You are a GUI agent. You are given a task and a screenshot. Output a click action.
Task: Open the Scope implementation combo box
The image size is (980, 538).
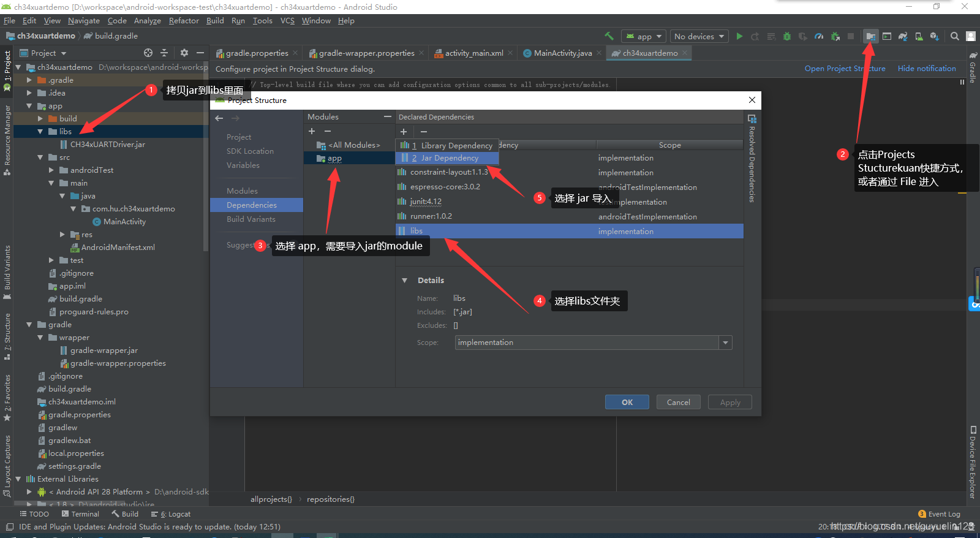pos(594,343)
